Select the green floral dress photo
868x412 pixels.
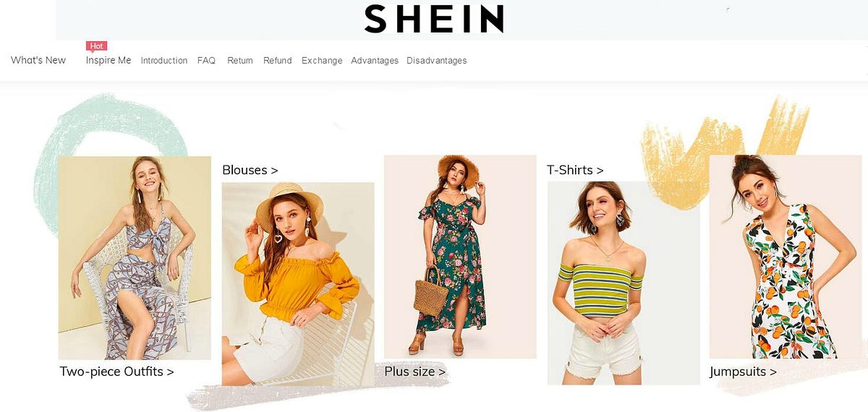[460, 257]
